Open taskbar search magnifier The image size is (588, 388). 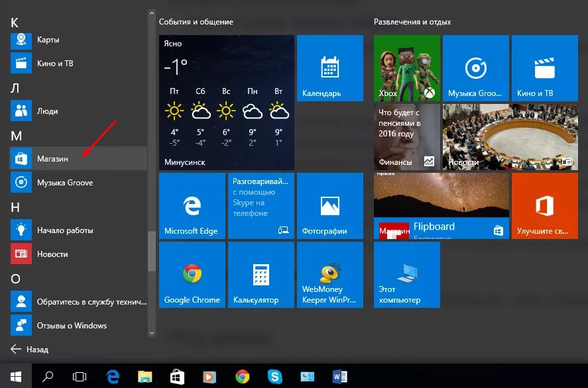click(x=48, y=376)
